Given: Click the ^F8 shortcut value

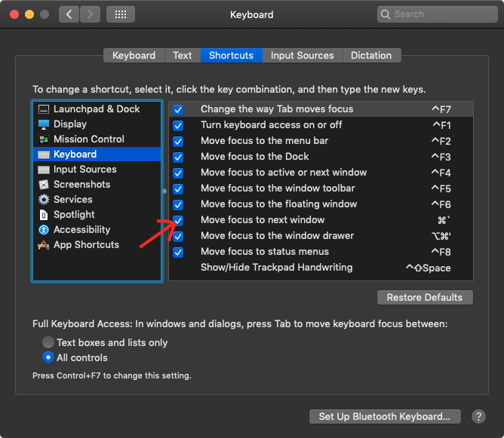Looking at the screenshot, I should pos(441,252).
